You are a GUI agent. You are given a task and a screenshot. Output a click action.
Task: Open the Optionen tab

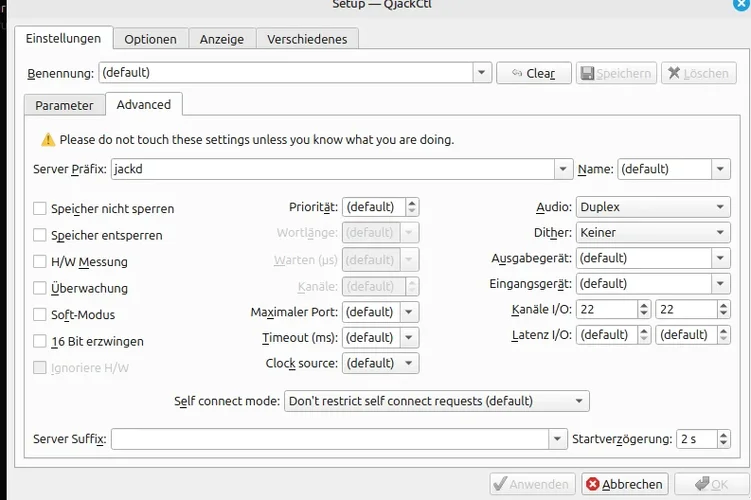click(150, 39)
